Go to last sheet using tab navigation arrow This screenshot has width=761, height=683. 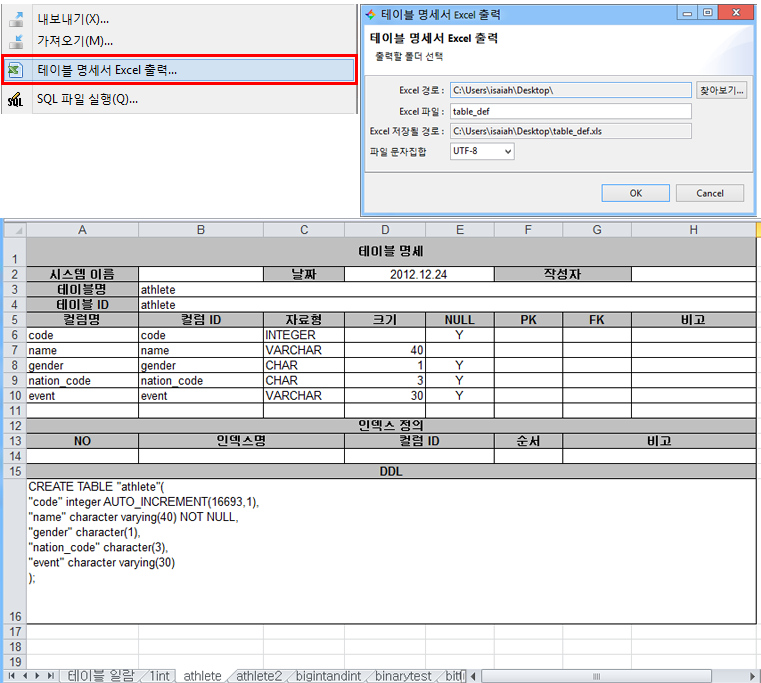(52, 676)
